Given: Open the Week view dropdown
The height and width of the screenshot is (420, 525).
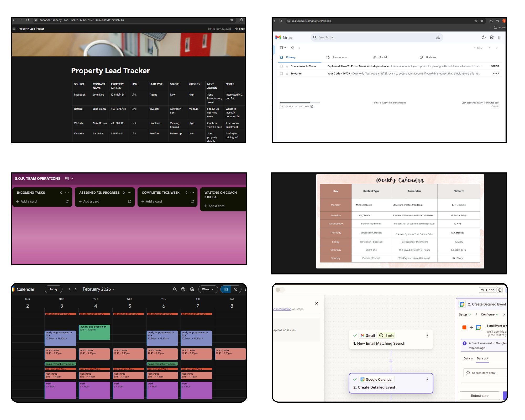Looking at the screenshot, I should coord(208,289).
